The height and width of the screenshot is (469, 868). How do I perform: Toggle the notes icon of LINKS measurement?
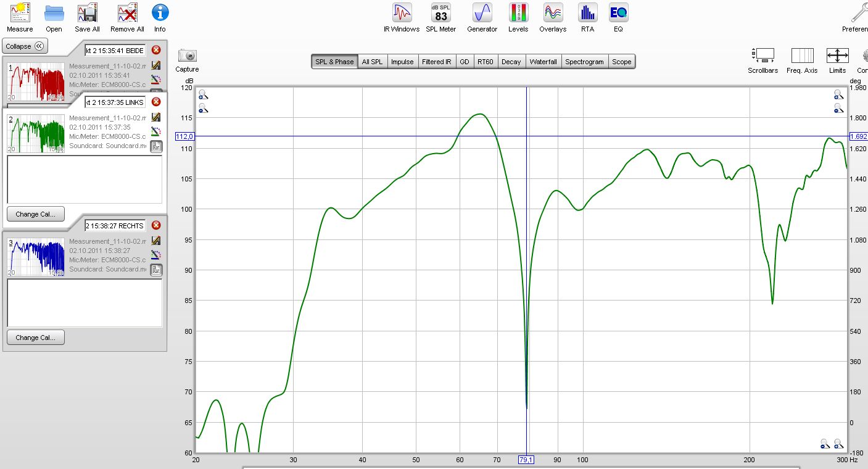click(x=156, y=146)
